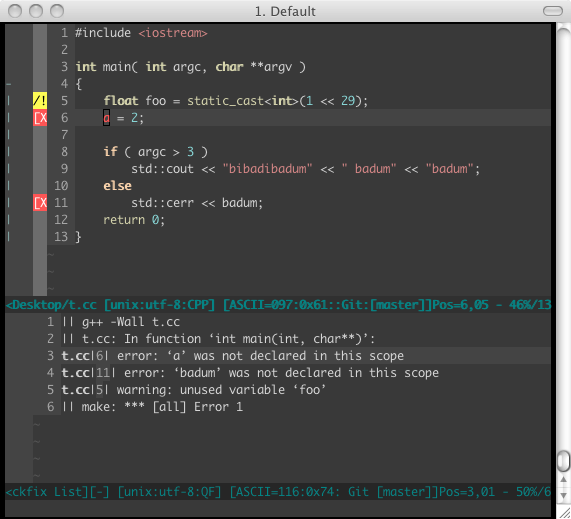Collapse the fold marker at line 4
This screenshot has height=519, width=571.
[9, 84]
